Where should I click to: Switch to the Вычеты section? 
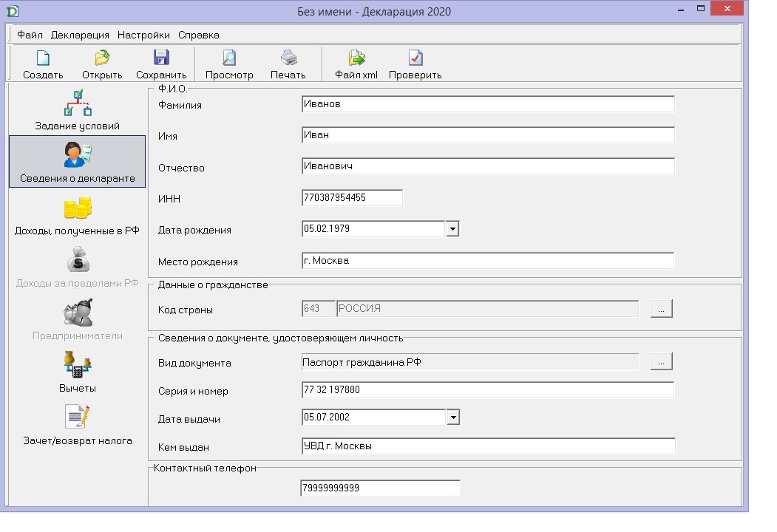click(x=78, y=372)
